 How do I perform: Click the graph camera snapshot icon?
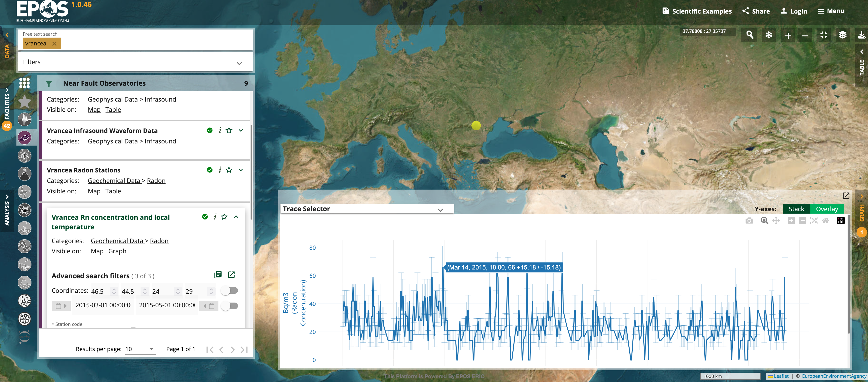coord(749,221)
